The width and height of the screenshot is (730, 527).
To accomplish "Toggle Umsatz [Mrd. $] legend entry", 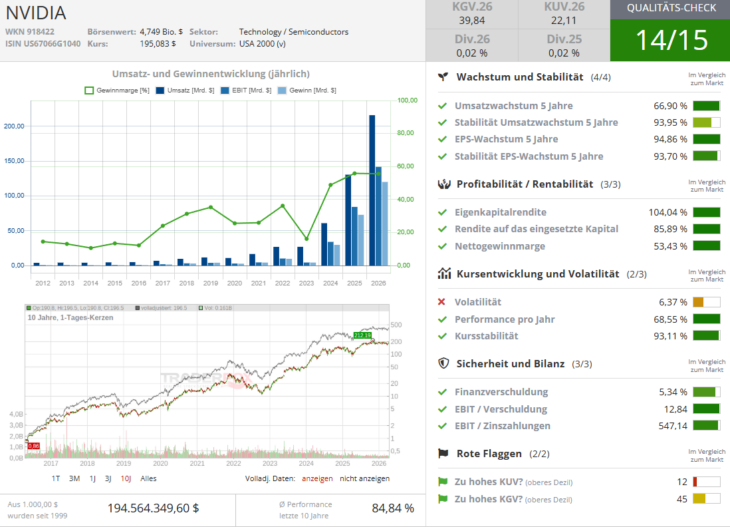I will [186, 90].
